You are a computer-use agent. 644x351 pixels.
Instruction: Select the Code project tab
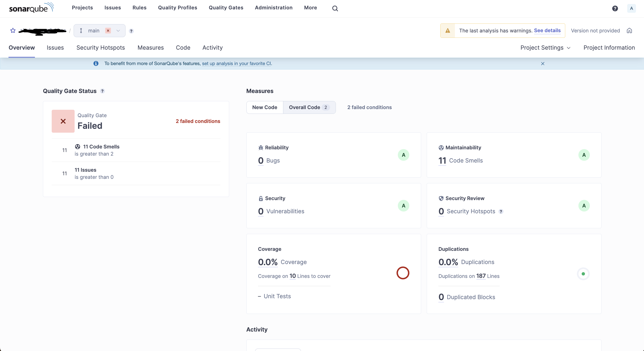(183, 48)
